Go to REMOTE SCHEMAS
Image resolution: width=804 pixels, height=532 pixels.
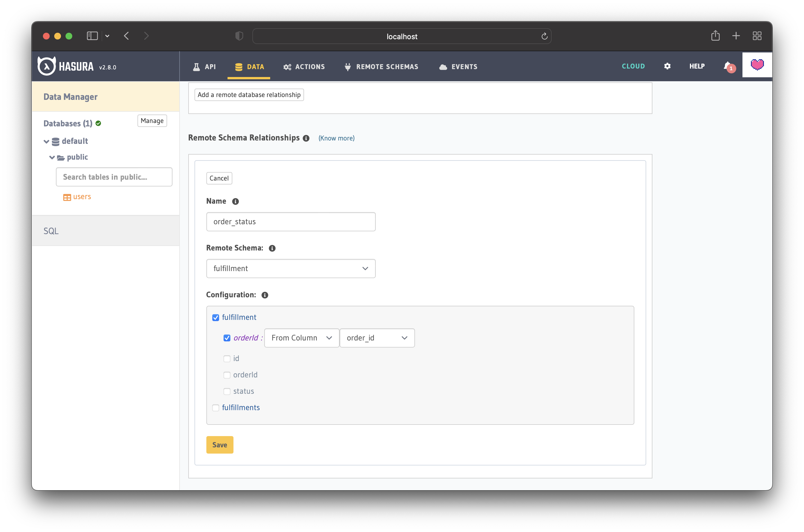pos(381,67)
